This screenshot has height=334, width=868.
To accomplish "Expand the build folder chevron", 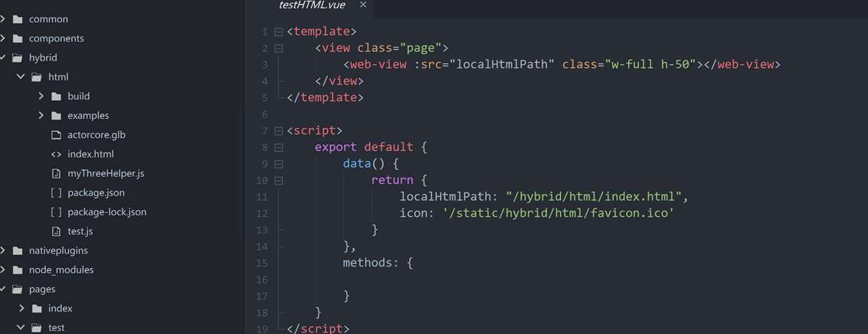I will pos(41,97).
